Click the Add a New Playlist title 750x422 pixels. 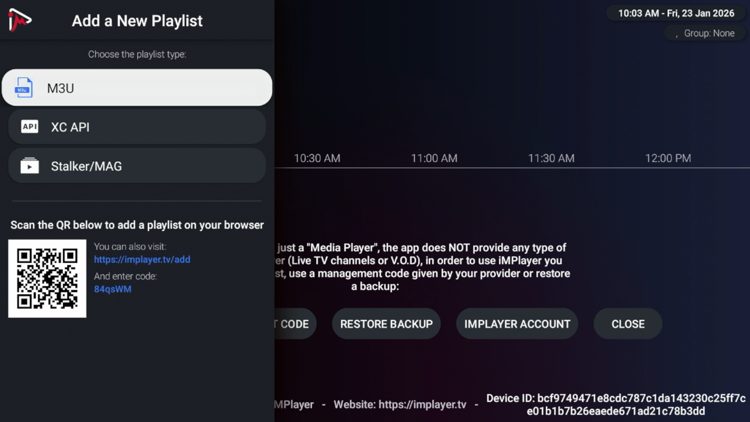[x=137, y=21]
